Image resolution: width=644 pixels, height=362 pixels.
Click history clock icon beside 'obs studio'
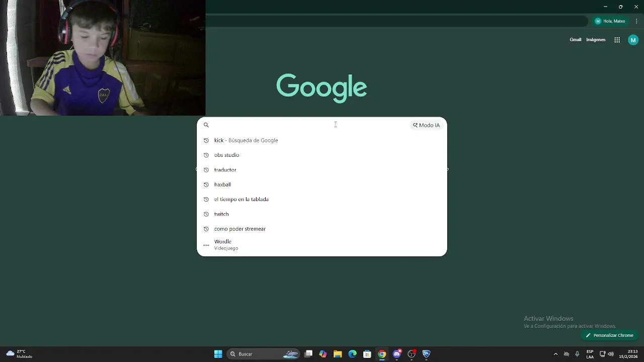206,155
